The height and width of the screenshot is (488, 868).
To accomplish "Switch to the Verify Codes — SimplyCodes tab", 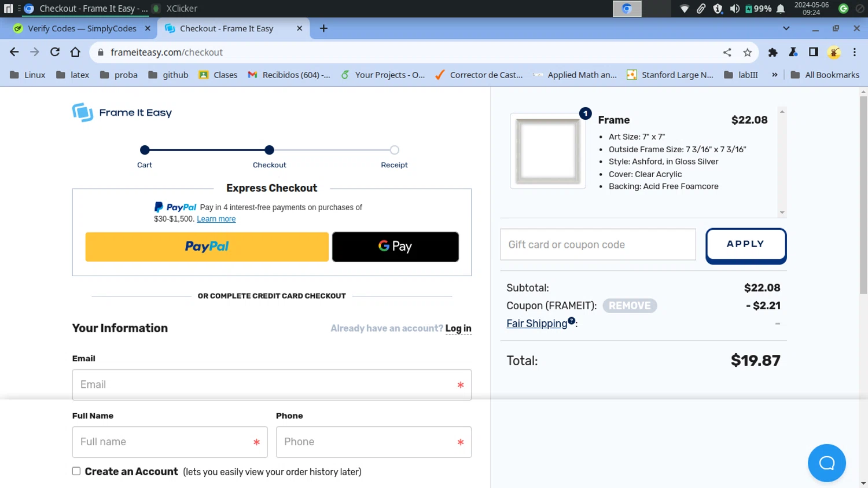I will 82,28.
